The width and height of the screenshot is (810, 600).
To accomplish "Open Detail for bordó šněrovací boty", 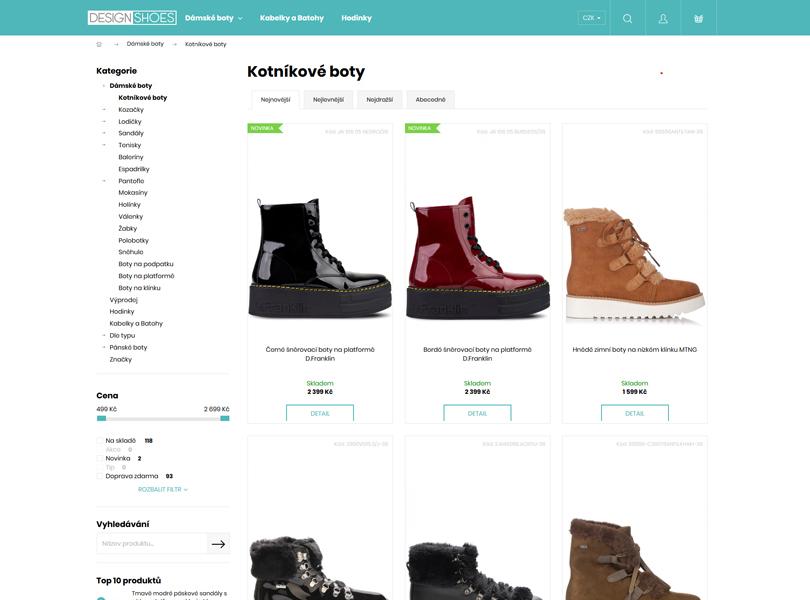I will tap(477, 413).
